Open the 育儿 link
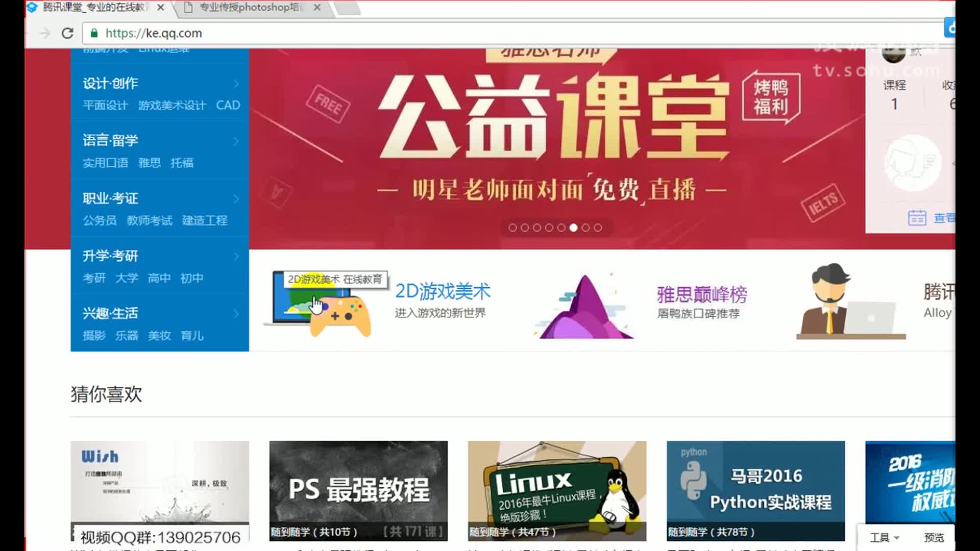The width and height of the screenshot is (980, 551). tap(192, 336)
